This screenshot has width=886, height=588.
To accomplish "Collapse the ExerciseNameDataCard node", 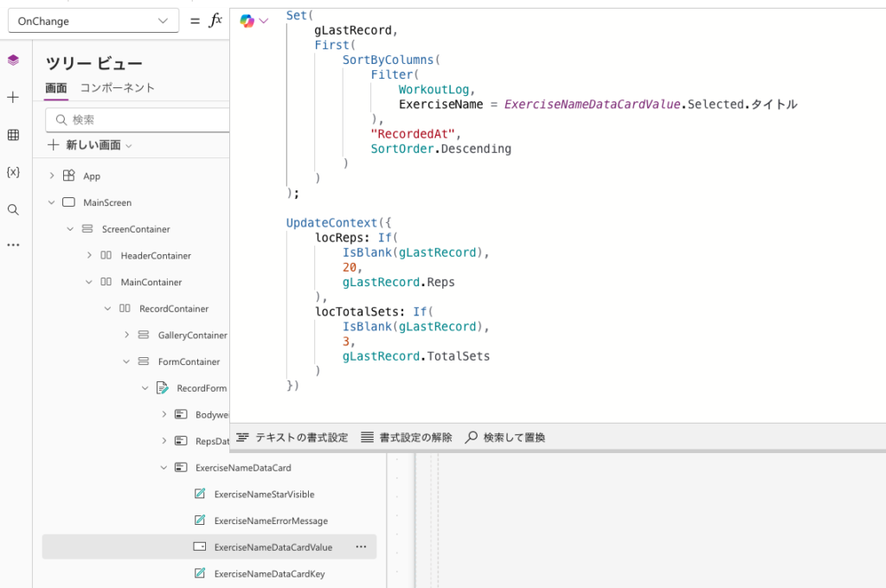I will tap(164, 468).
